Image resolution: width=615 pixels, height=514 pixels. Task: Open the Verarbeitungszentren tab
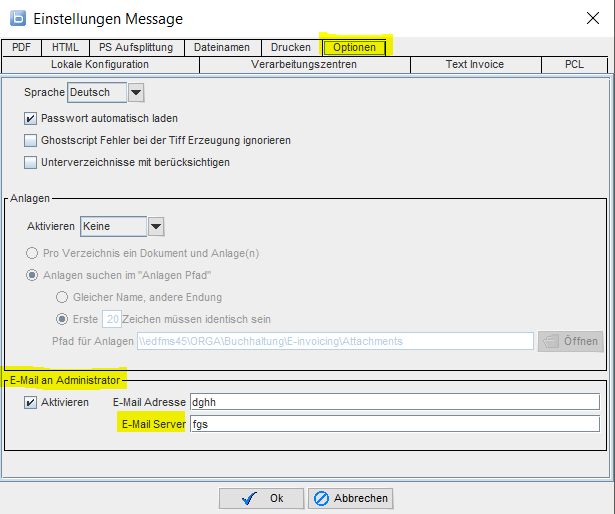305,64
